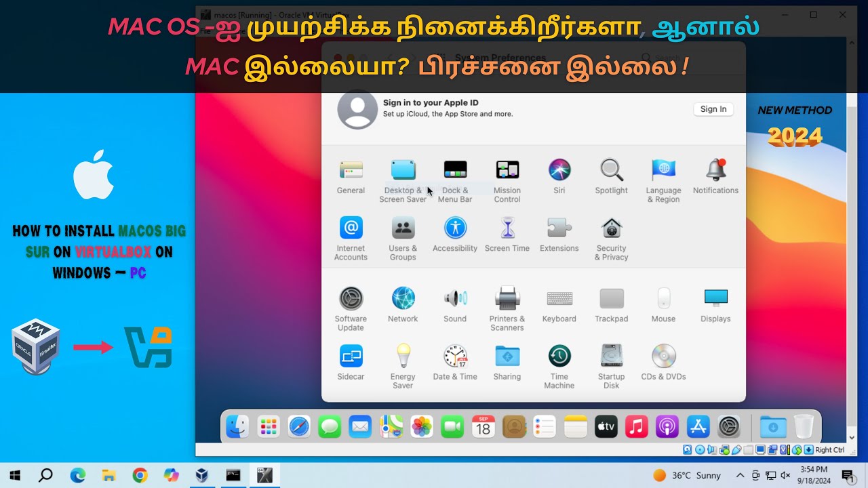This screenshot has width=868, height=488.
Task: Open the Windows Start menu
Action: [x=15, y=475]
